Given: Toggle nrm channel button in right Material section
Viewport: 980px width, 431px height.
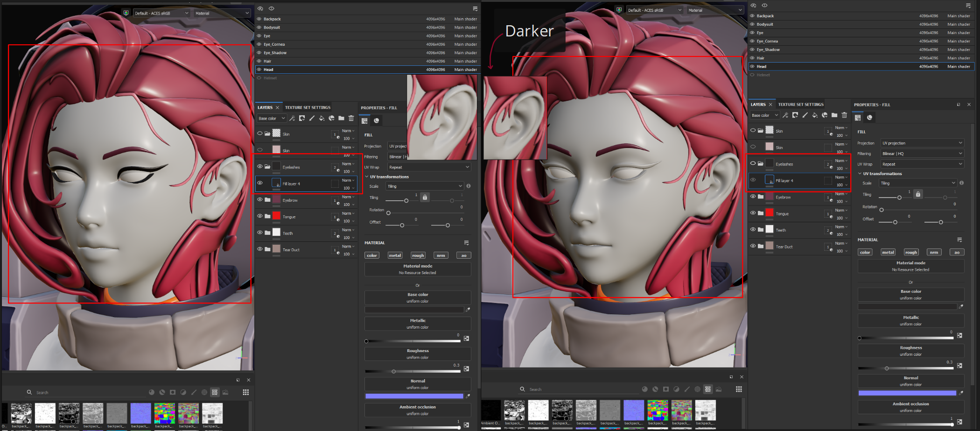Looking at the screenshot, I should 934,252.
